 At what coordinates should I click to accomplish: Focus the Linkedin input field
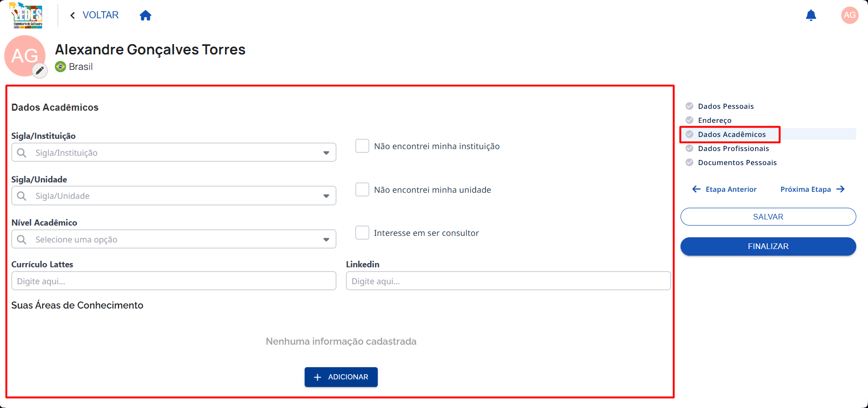pyautogui.click(x=508, y=281)
